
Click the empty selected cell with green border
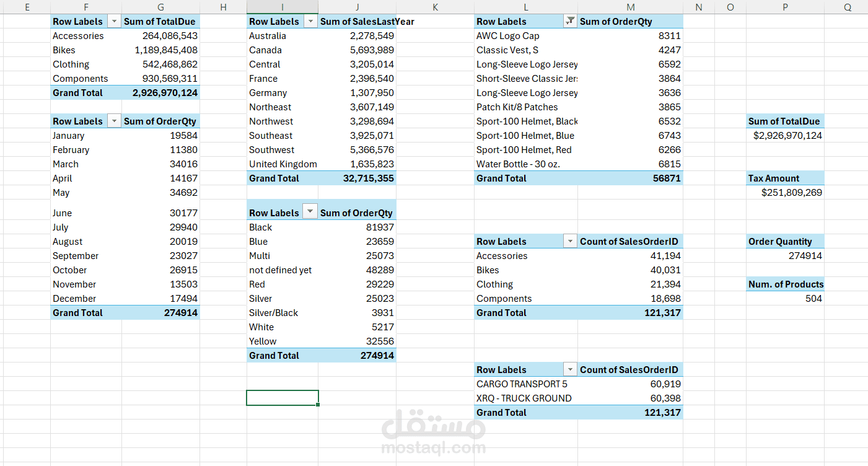pyautogui.click(x=283, y=398)
